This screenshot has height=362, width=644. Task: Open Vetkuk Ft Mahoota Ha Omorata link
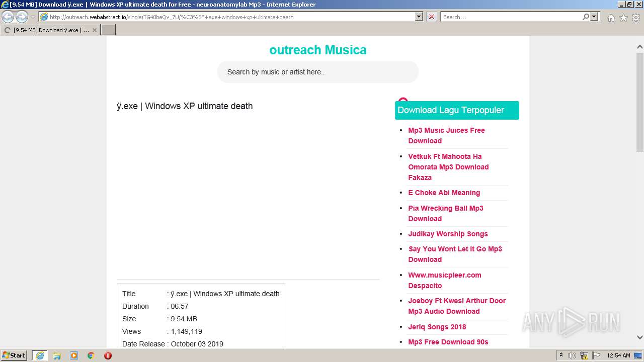pos(448,167)
